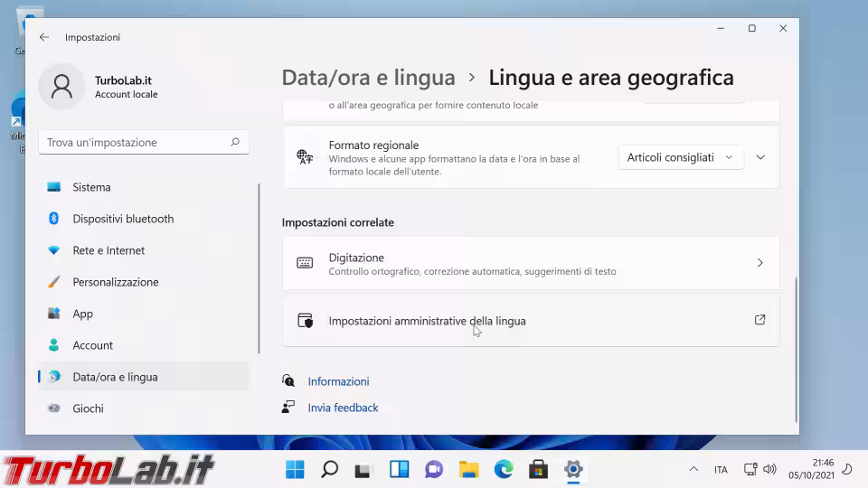
Task: Click the Sistema monitor icon
Action: pyautogui.click(x=53, y=187)
